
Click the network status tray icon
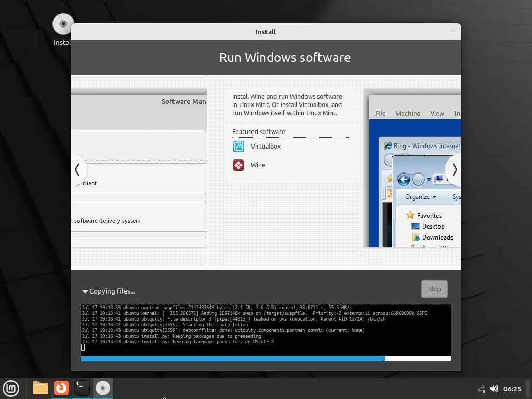(482, 389)
